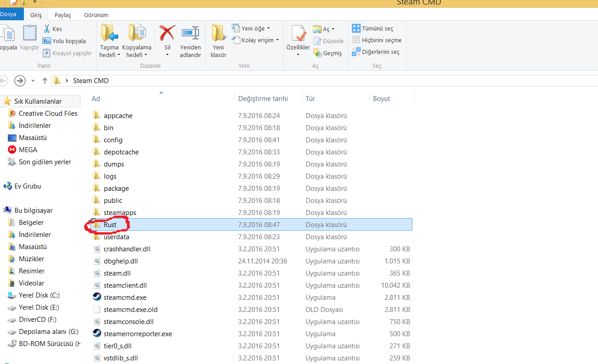Open the Kolay erişim dropdown

277,40
